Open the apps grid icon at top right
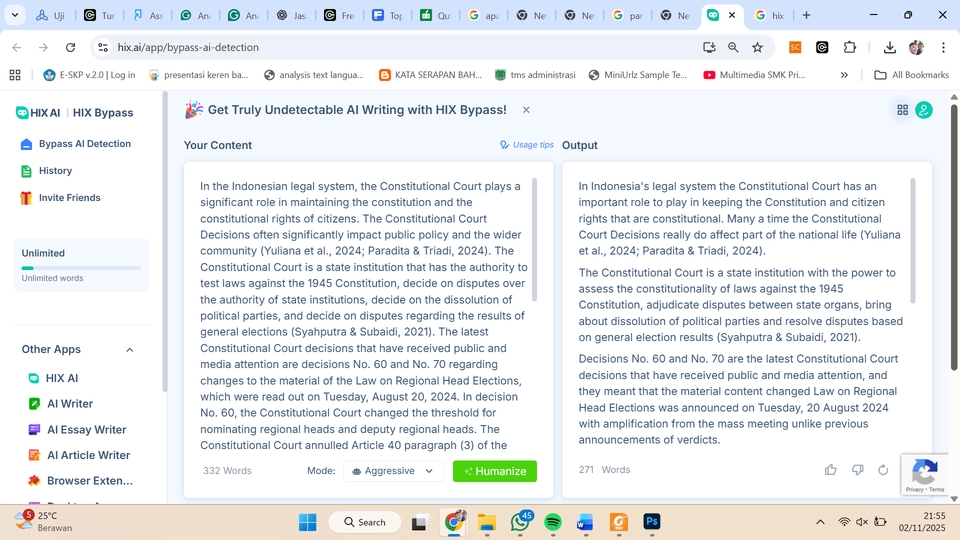Viewport: 960px width, 540px height. tap(902, 110)
